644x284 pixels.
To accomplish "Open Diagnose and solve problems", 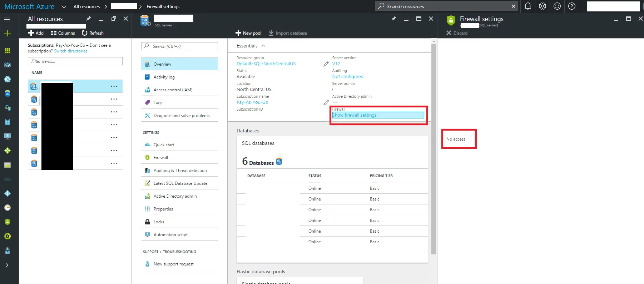I will click(179, 115).
